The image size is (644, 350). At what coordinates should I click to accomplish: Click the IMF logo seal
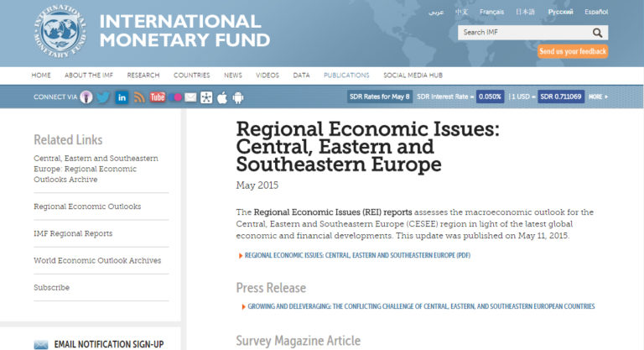[x=63, y=31]
